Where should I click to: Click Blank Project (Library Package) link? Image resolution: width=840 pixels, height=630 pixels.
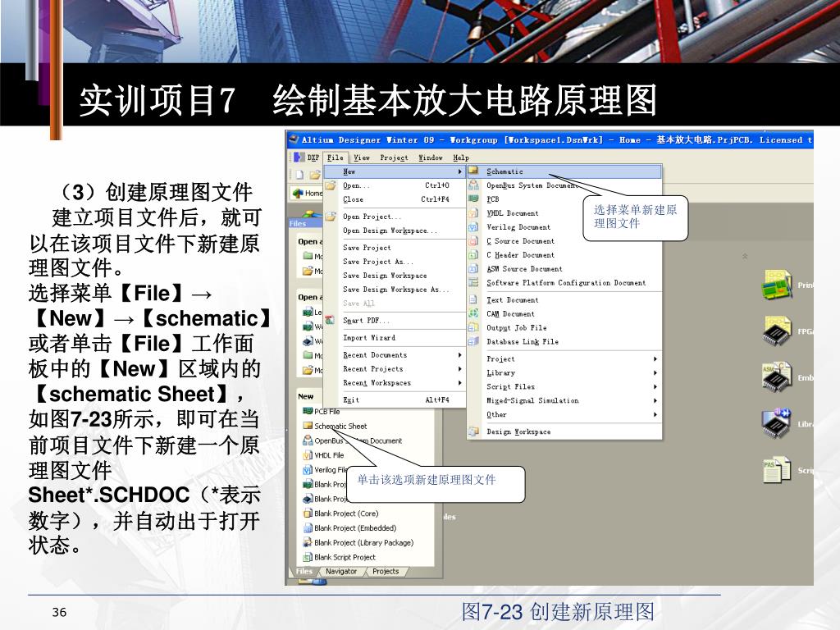(x=363, y=543)
